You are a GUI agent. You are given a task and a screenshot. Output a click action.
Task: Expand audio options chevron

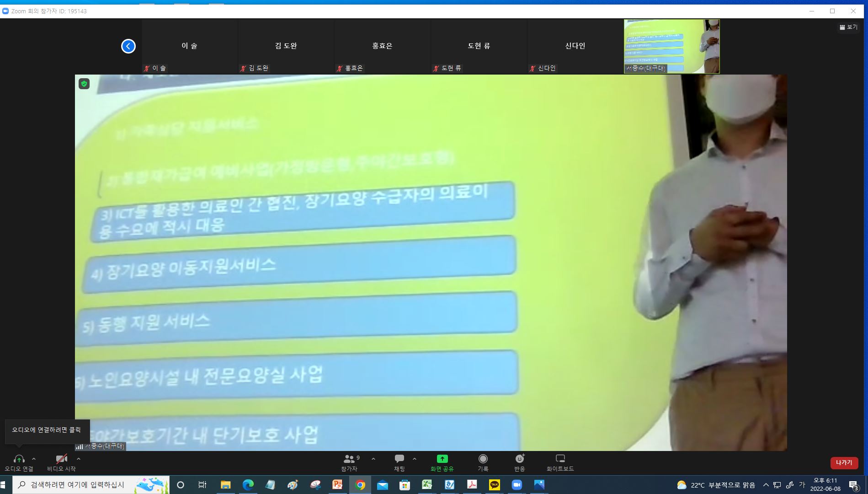pyautogui.click(x=34, y=459)
